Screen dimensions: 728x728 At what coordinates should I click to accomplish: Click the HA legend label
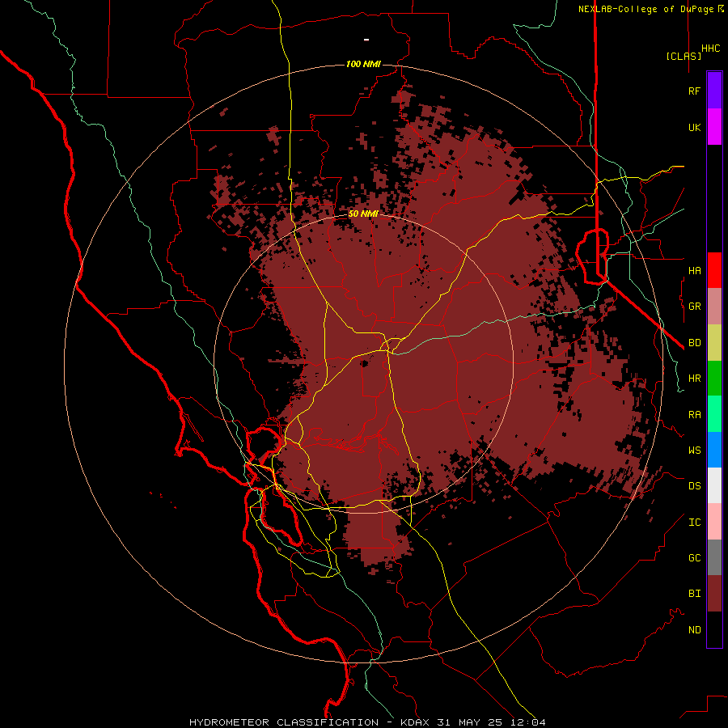click(x=694, y=270)
